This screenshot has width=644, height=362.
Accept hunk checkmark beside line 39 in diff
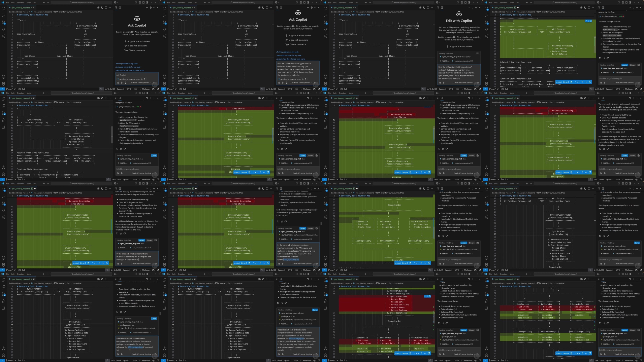[x=586, y=21]
